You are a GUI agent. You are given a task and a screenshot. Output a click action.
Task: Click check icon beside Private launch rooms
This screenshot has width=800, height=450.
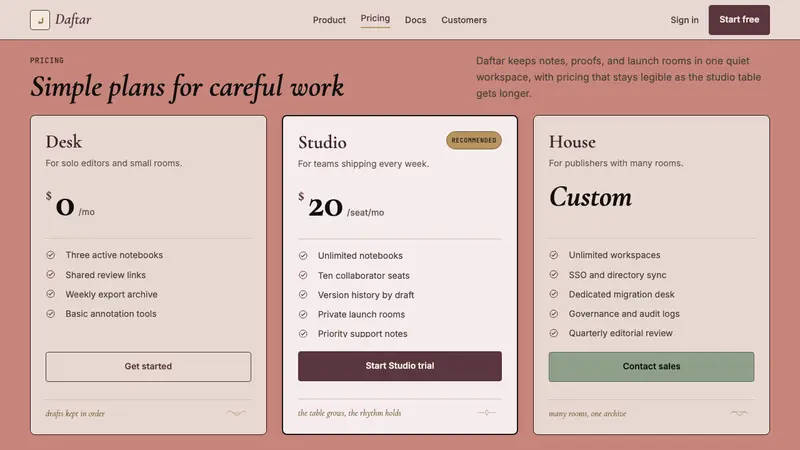(303, 314)
